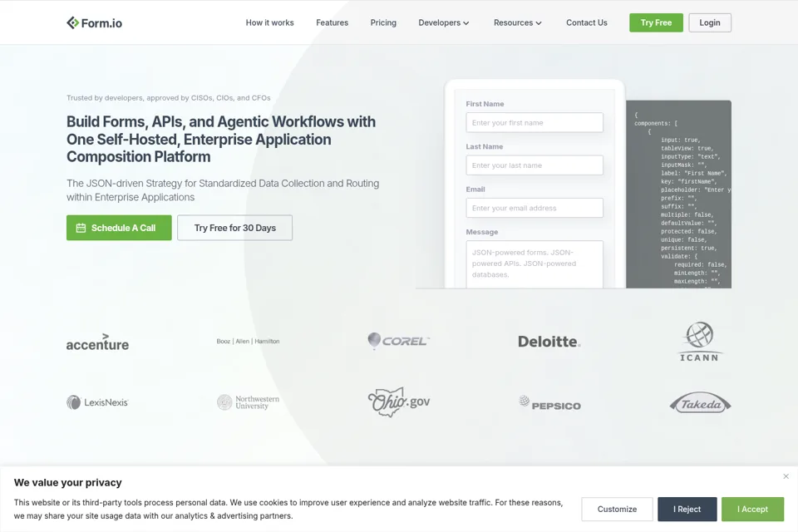
Task: Open the Pricing page
Action: 383,23
